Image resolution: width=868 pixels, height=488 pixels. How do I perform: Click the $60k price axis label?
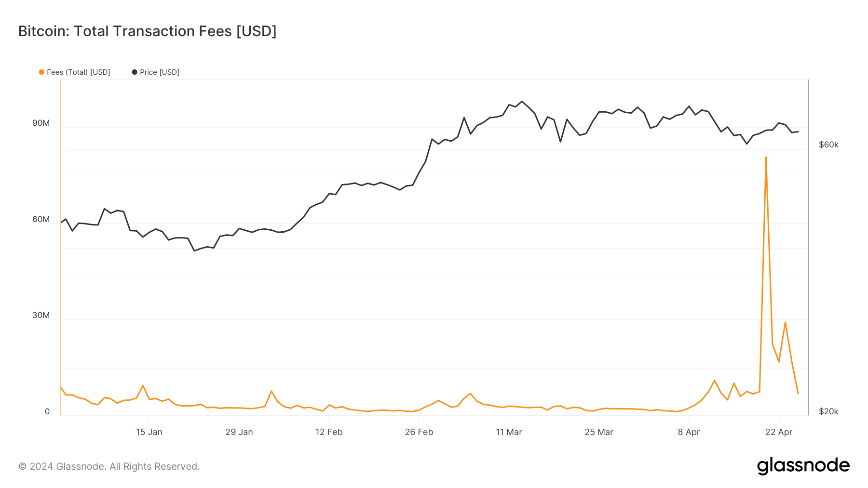[x=828, y=145]
